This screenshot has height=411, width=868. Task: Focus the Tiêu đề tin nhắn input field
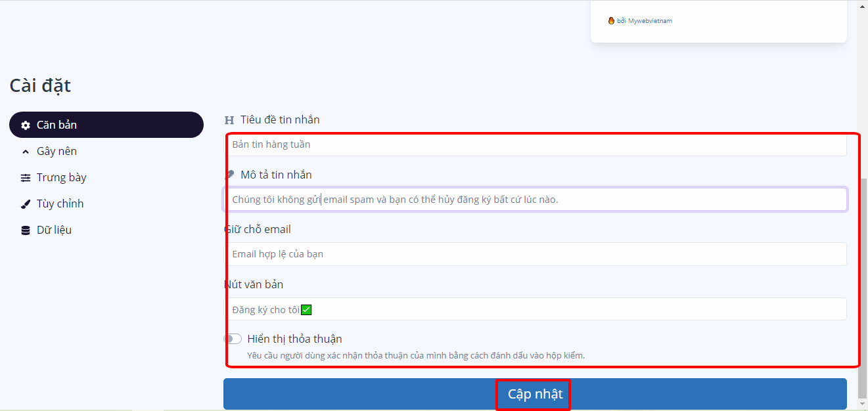(x=535, y=144)
